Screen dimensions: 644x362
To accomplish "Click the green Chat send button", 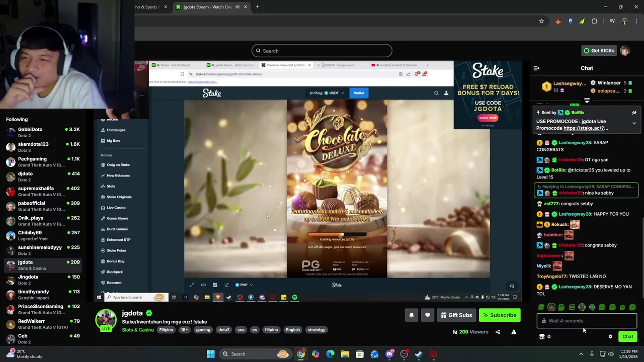I will pos(627,337).
